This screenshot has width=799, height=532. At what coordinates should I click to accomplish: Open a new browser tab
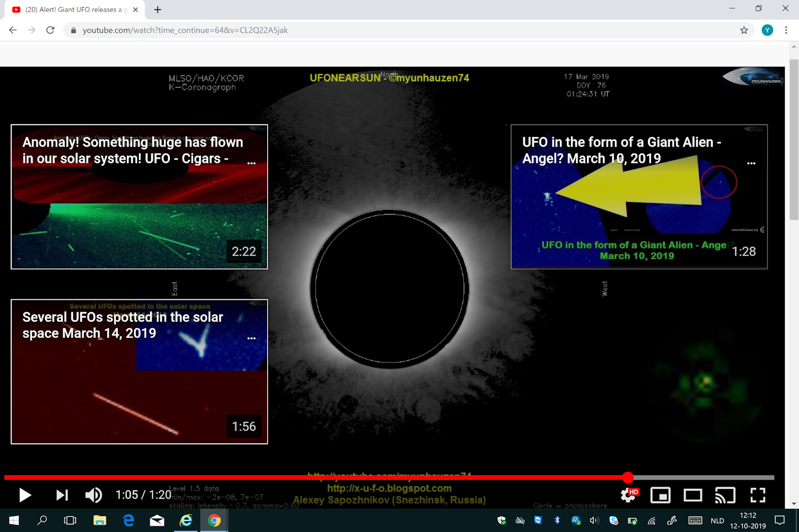tap(158, 9)
